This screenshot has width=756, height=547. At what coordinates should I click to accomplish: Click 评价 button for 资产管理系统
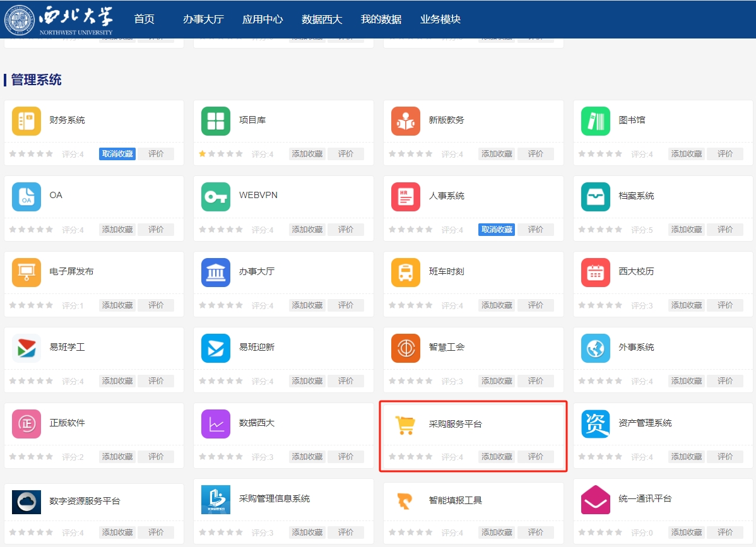point(725,456)
